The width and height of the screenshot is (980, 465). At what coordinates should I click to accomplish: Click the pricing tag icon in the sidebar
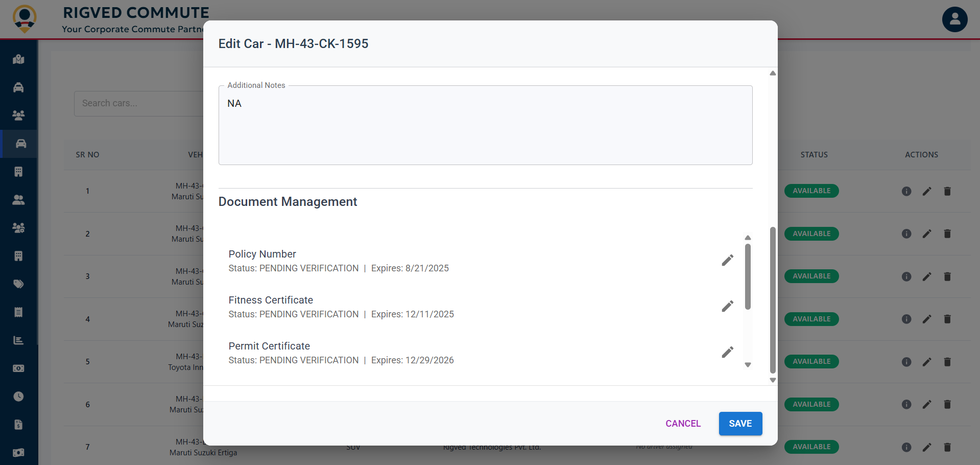(x=18, y=284)
